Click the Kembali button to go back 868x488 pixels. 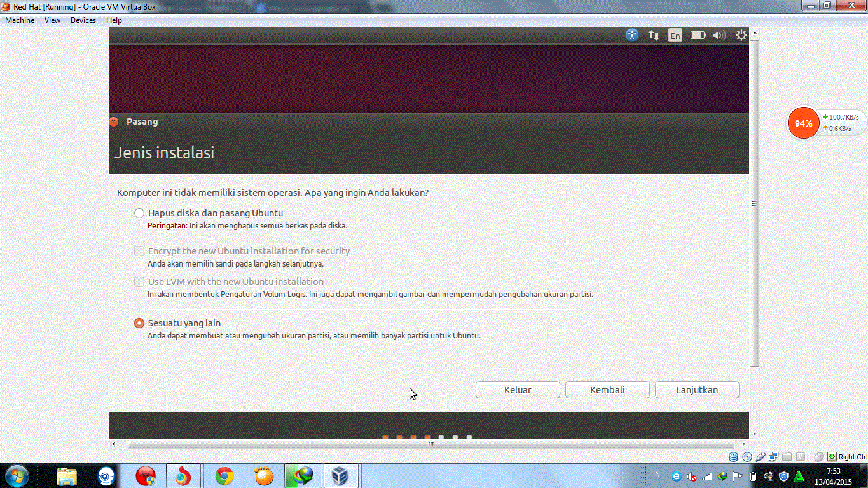(607, 389)
